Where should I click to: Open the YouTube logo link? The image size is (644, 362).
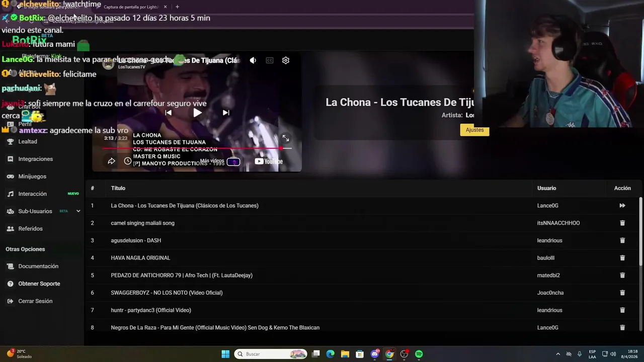click(269, 161)
